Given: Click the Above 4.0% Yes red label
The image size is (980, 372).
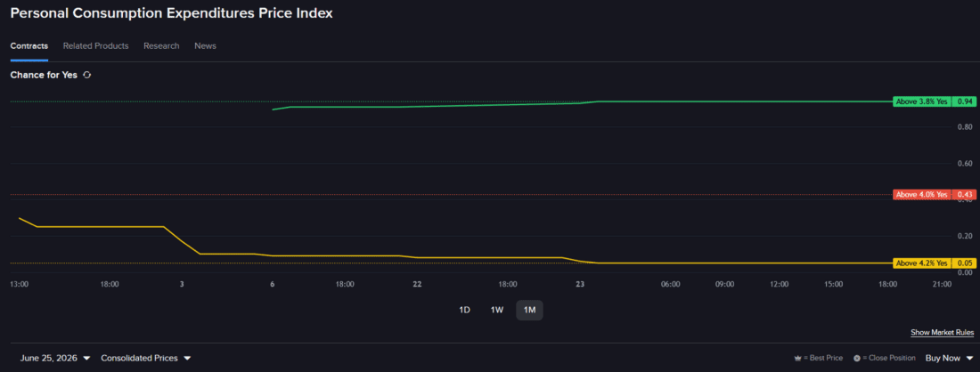Looking at the screenshot, I should pyautogui.click(x=921, y=195).
